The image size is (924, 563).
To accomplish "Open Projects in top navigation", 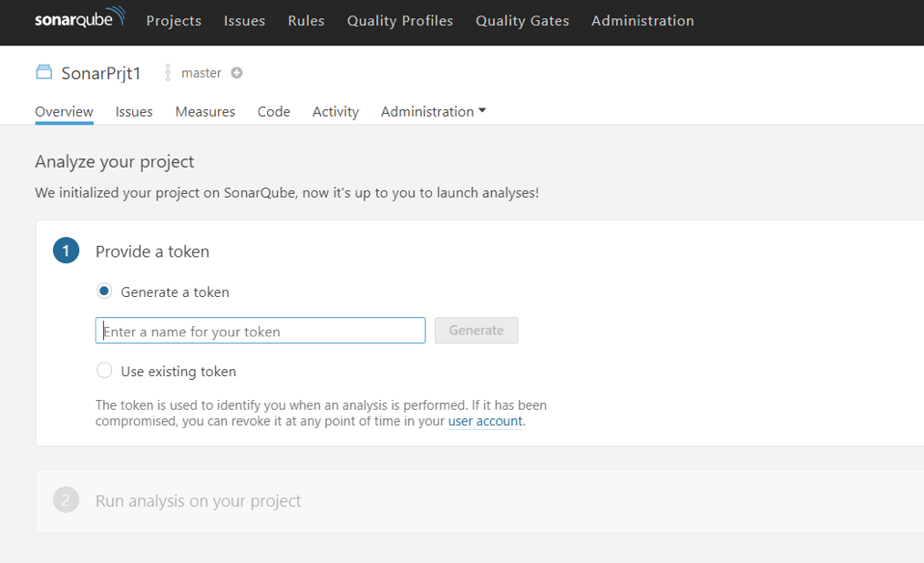I will [174, 21].
